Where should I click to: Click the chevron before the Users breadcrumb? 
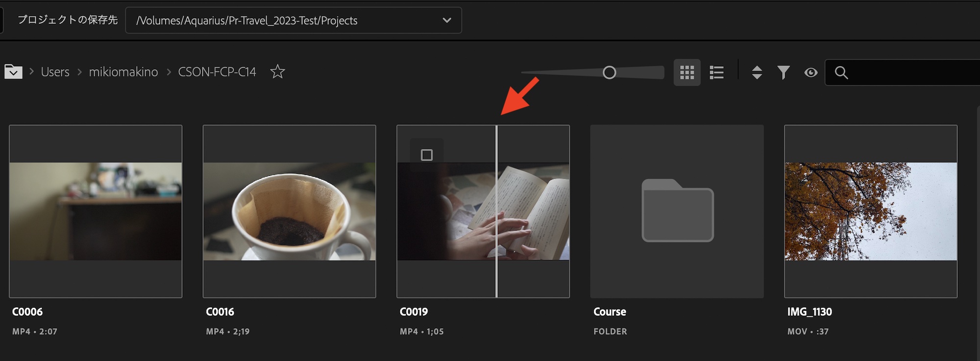click(x=31, y=72)
